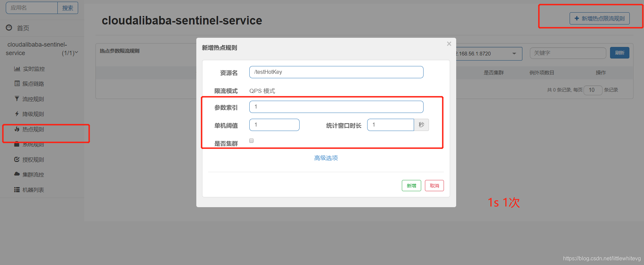Select 流控规则 in the sidebar
This screenshot has height=265, width=644.
(x=33, y=99)
